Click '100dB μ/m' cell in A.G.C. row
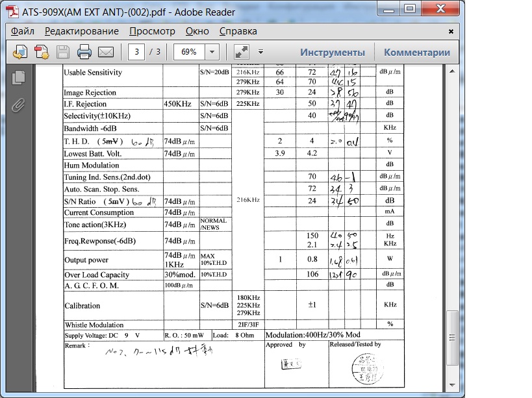 [x=179, y=286]
